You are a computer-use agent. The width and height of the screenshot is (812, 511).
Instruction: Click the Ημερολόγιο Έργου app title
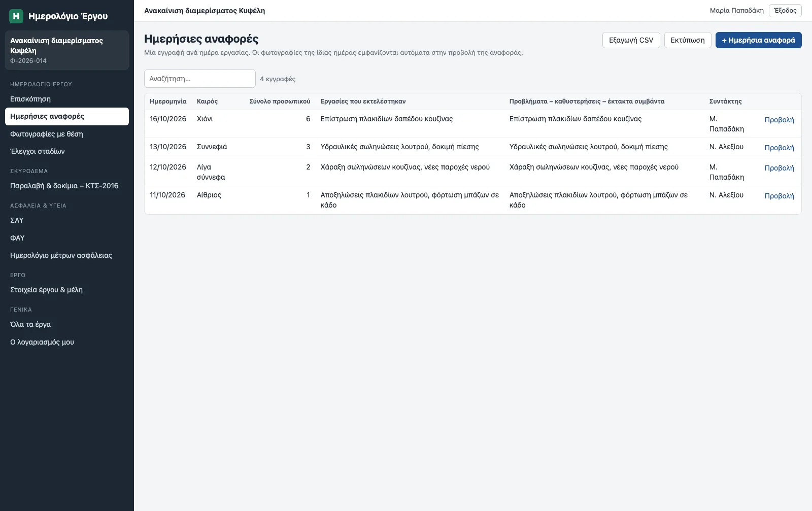click(x=68, y=16)
